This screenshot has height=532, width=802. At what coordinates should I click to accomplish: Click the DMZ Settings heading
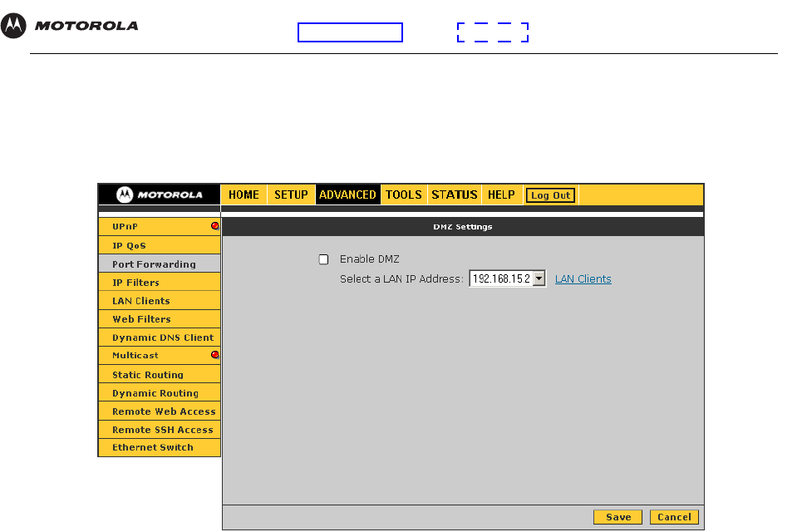pyautogui.click(x=463, y=227)
